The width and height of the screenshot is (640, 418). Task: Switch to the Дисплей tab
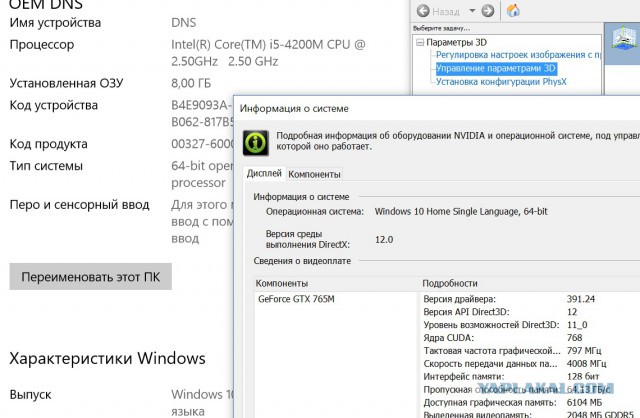click(264, 173)
